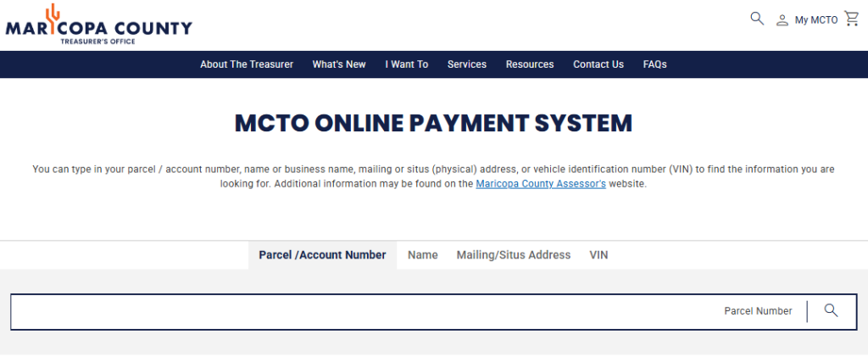Open the What's New menu

(x=339, y=64)
